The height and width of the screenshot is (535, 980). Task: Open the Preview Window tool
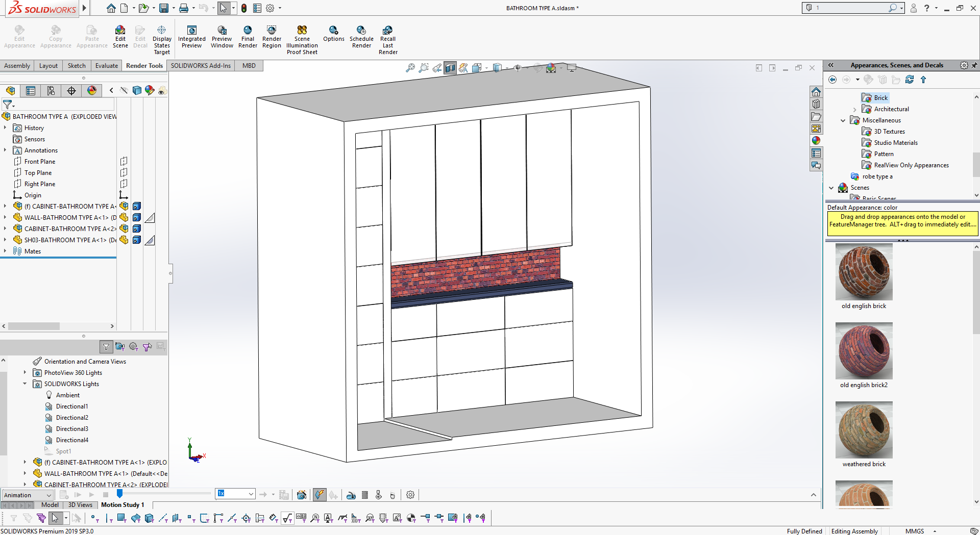[222, 31]
